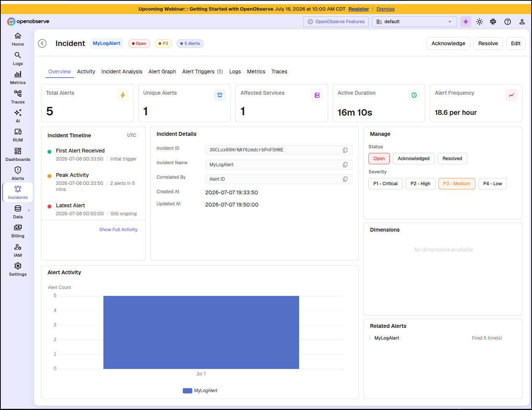Screen dimensions: 532x410
Task: Open the webinar Register link
Action: [x=359, y=9]
